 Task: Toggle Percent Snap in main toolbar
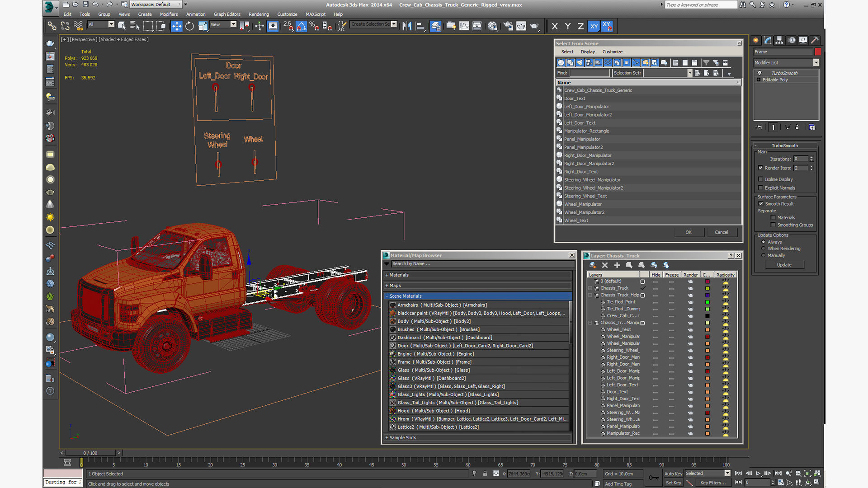(x=314, y=26)
